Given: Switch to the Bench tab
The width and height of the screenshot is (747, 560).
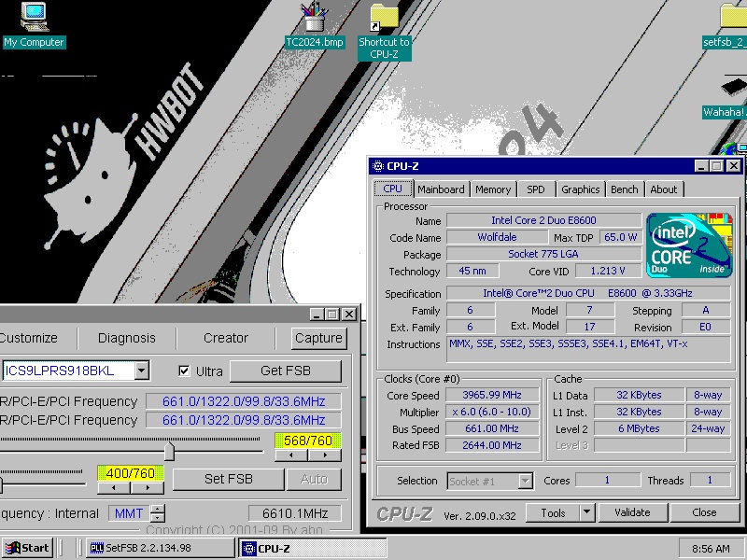Looking at the screenshot, I should coord(625,189).
